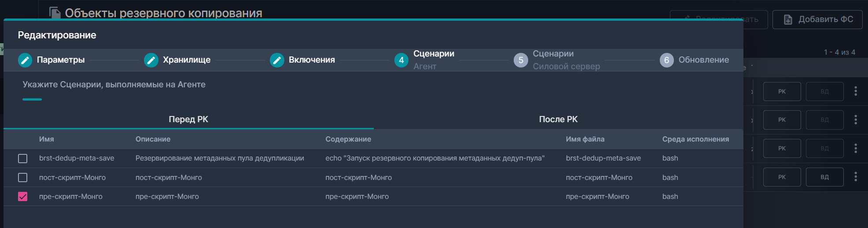Uncheck the пре-скрипт-Монго scenario checkbox
The width and height of the screenshot is (868, 228).
point(23,197)
